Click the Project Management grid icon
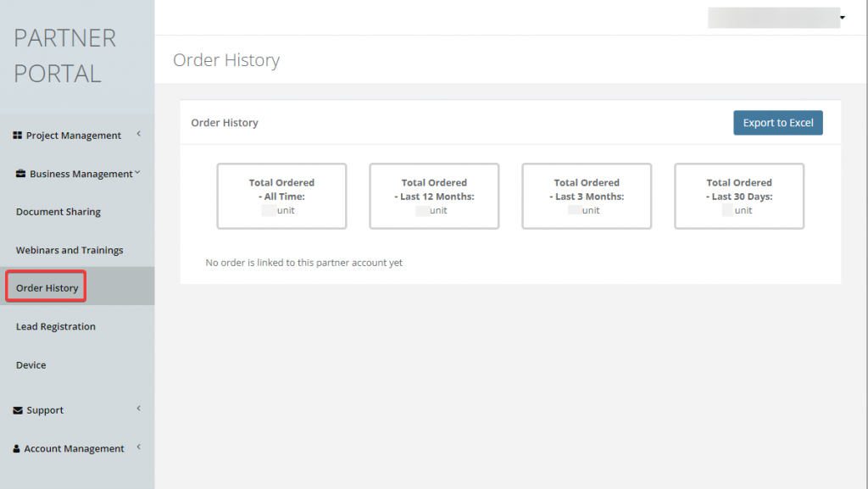This screenshot has height=489, width=868. (18, 136)
